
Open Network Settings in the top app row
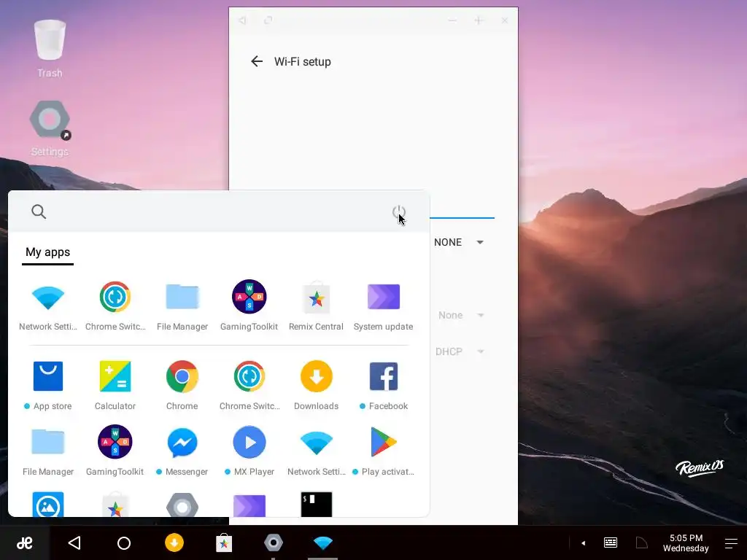[x=47, y=306]
